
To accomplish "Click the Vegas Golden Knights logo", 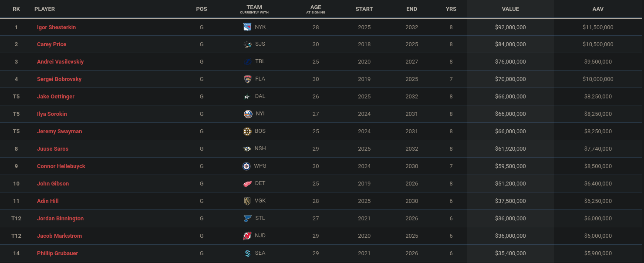I will (x=247, y=201).
